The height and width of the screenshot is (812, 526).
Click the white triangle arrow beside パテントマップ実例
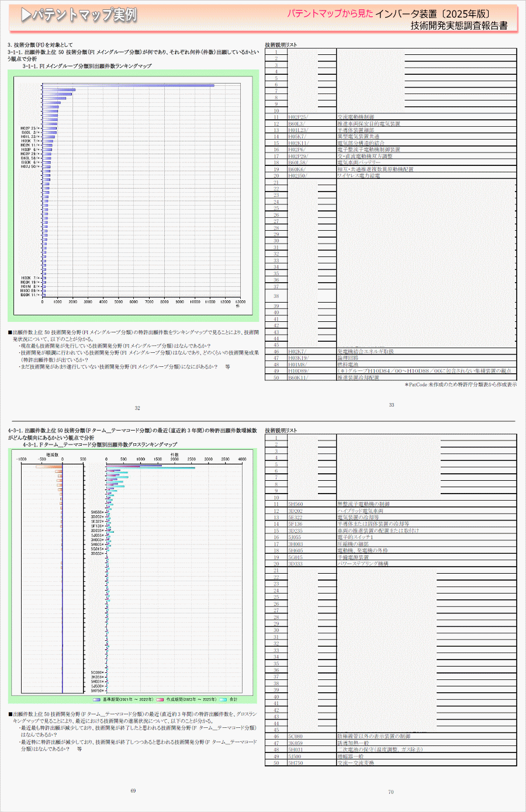26,15
